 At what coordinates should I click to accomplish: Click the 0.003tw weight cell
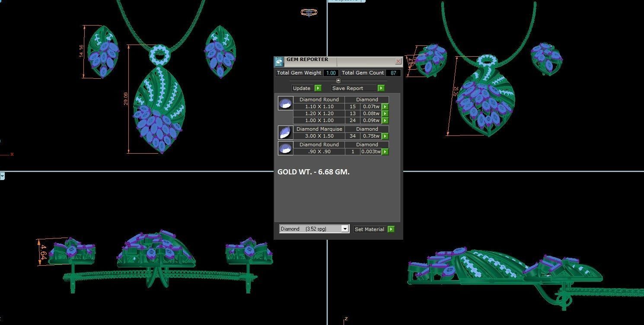pyautogui.click(x=371, y=151)
